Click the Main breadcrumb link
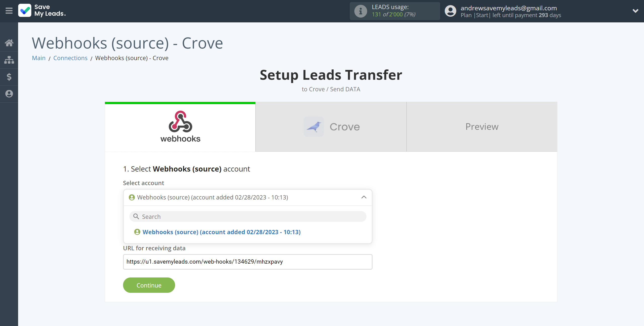Screen dimensions: 644x326 (39, 58)
